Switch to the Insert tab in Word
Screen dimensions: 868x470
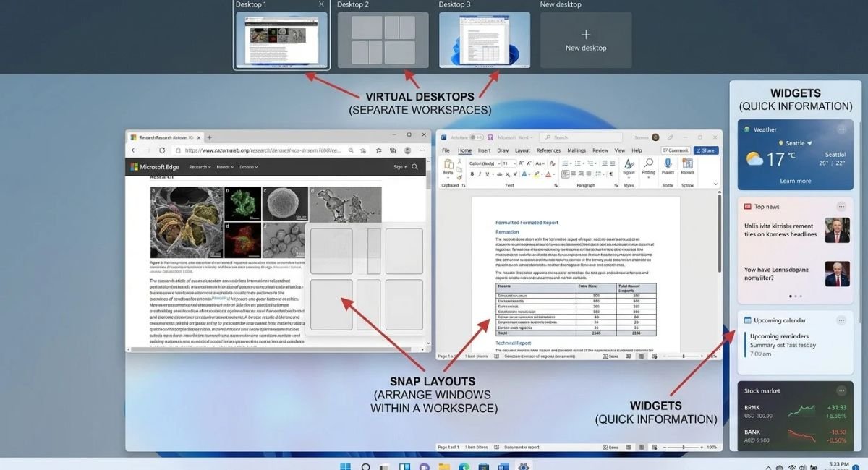[484, 150]
